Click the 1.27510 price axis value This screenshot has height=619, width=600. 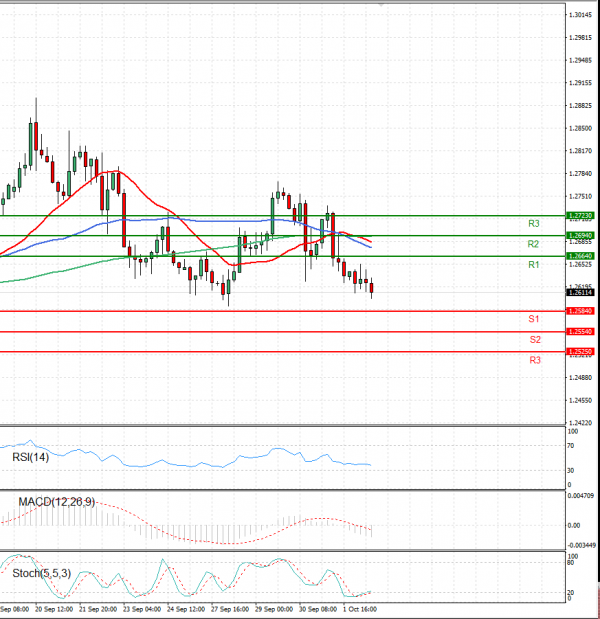pos(580,196)
